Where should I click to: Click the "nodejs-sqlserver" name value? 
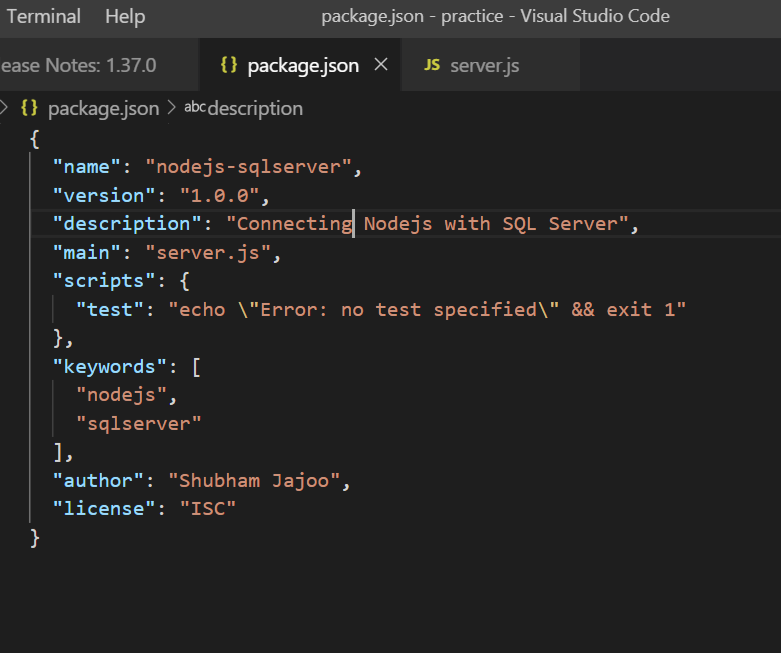coord(249,167)
